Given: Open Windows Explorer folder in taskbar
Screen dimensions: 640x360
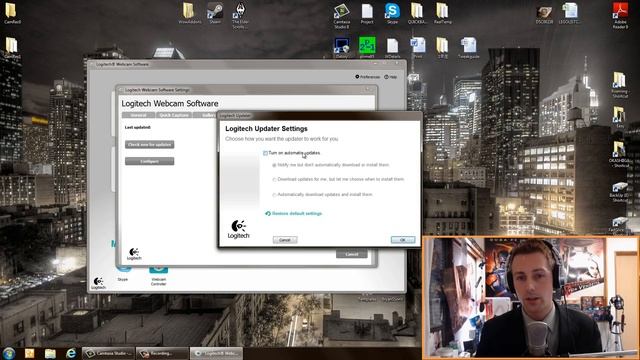Looking at the screenshot, I should click(50, 353).
